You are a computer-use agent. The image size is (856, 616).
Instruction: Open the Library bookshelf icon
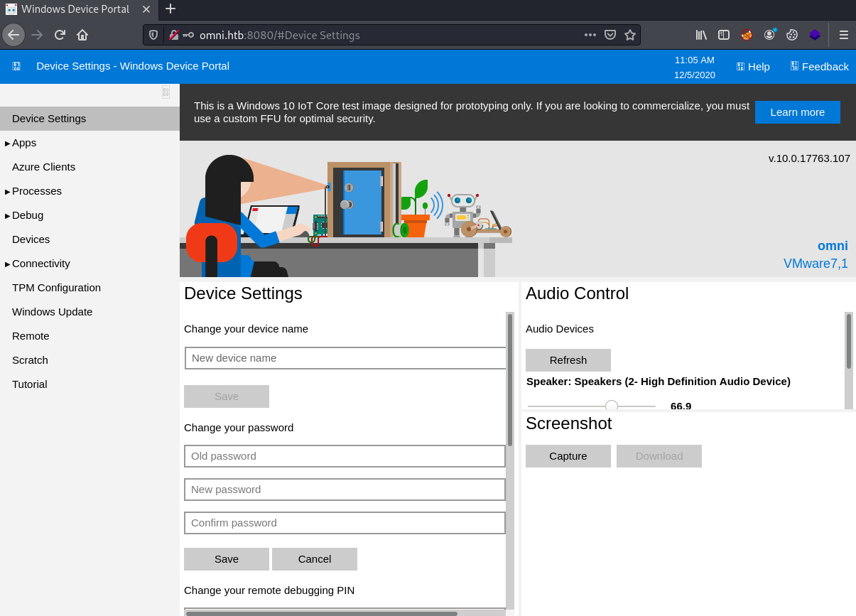(x=701, y=35)
